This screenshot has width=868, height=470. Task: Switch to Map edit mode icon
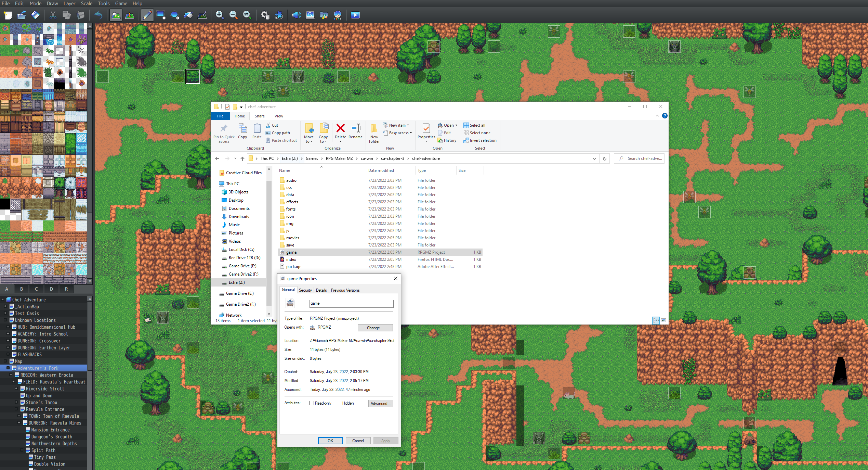coord(116,15)
